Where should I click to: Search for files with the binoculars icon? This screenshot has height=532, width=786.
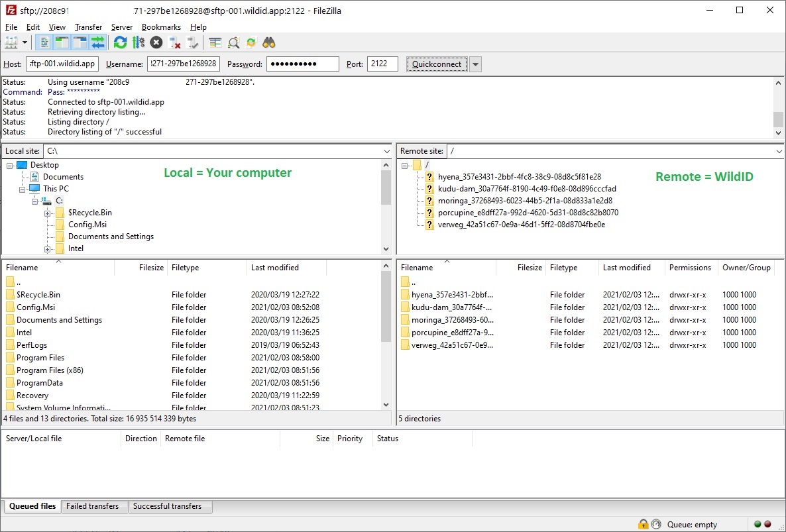click(x=269, y=42)
